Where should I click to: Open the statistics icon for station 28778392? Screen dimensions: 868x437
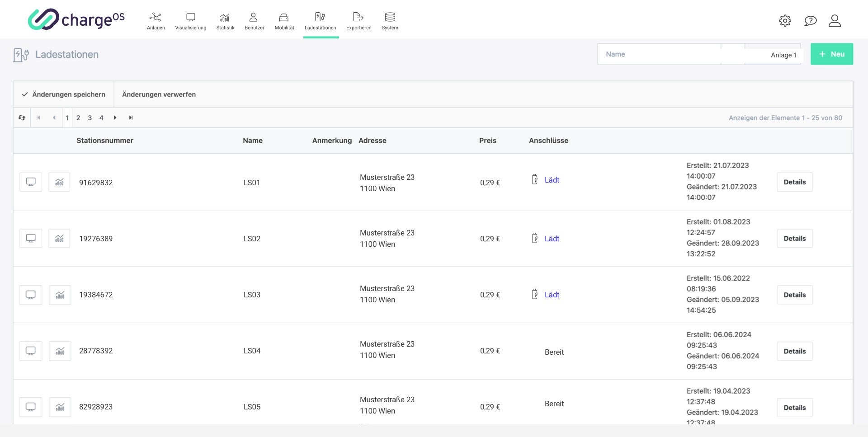(60, 351)
